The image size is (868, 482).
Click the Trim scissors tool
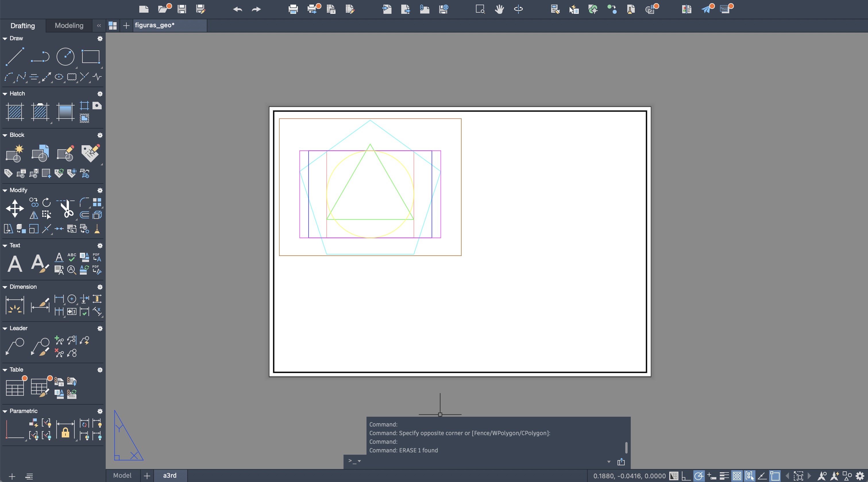(67, 209)
